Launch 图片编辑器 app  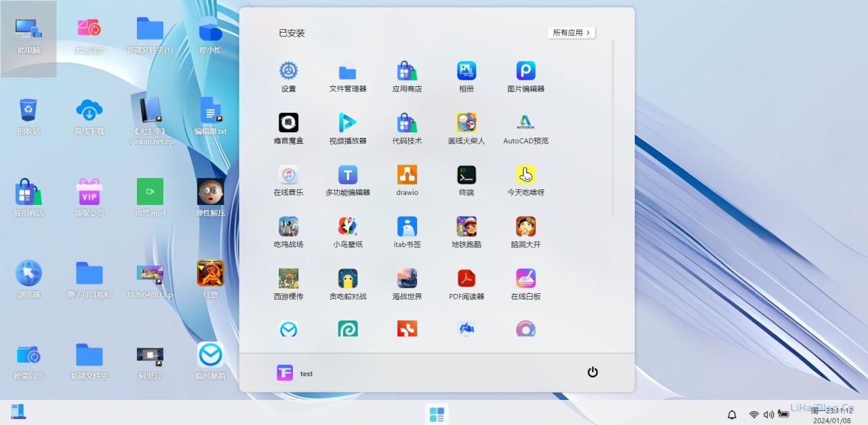tap(526, 77)
